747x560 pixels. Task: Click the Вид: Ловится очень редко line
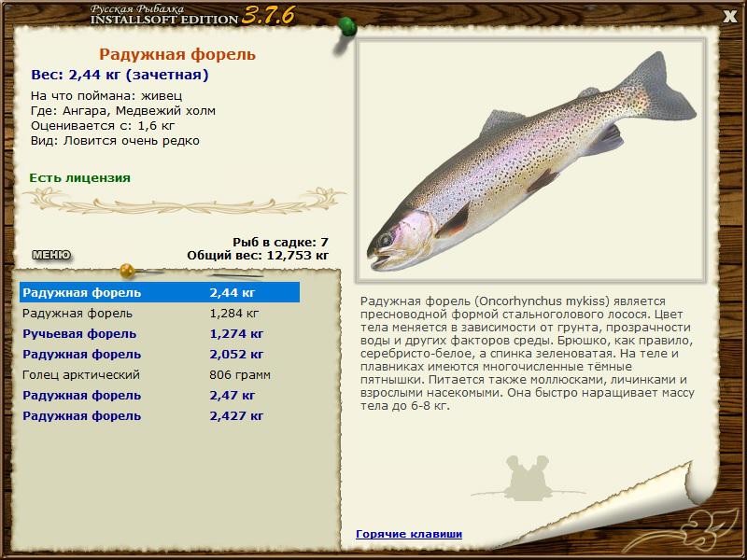(x=115, y=141)
